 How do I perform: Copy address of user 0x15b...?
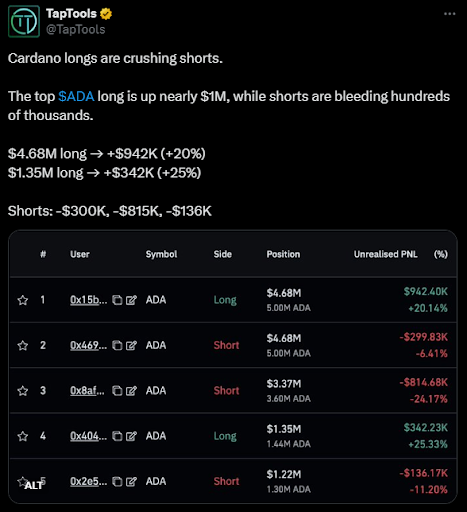click(117, 300)
